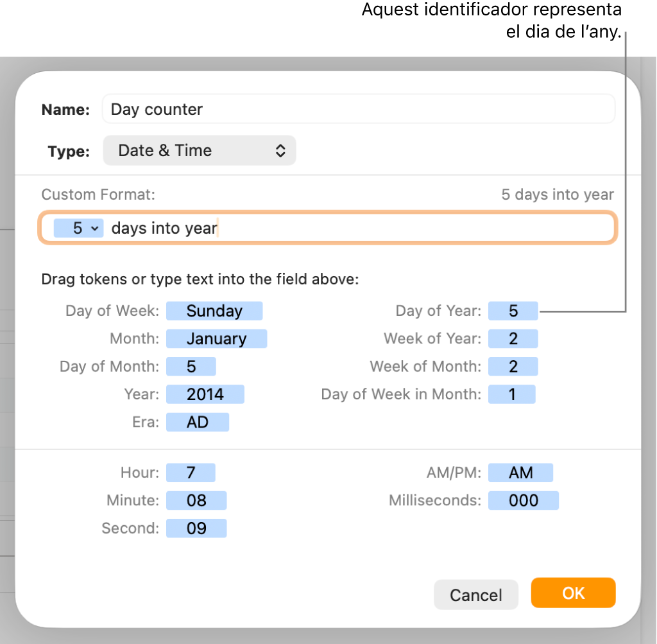Expand the Day of Year token options
The height and width of the screenshot is (644, 657).
pos(513,311)
